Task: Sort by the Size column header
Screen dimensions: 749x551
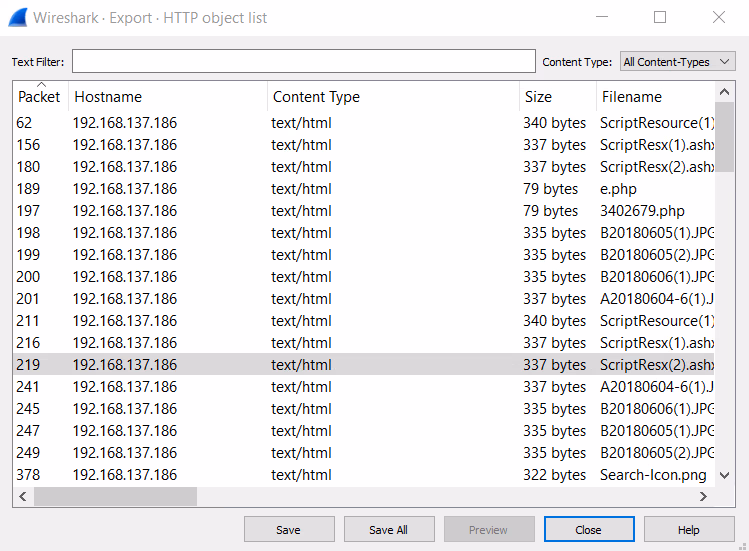Action: 557,97
